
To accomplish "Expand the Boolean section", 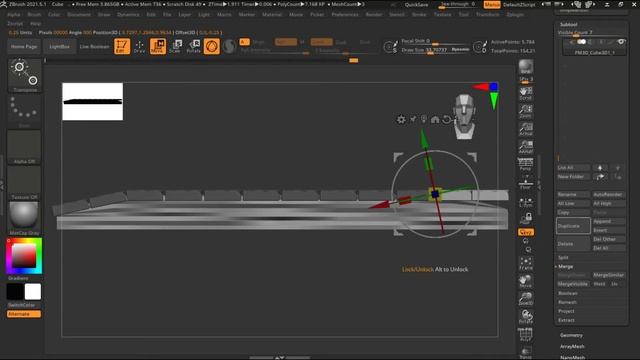I will (568, 293).
